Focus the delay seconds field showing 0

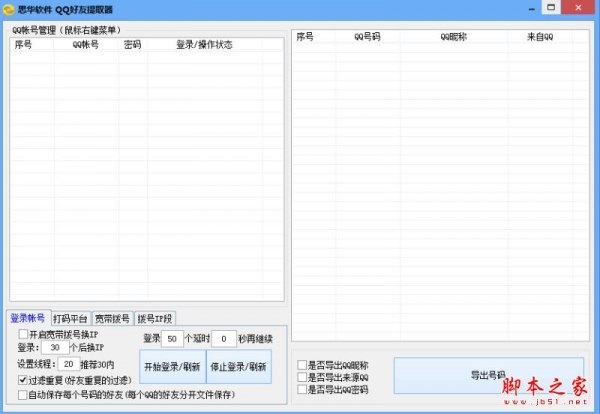coord(224,339)
